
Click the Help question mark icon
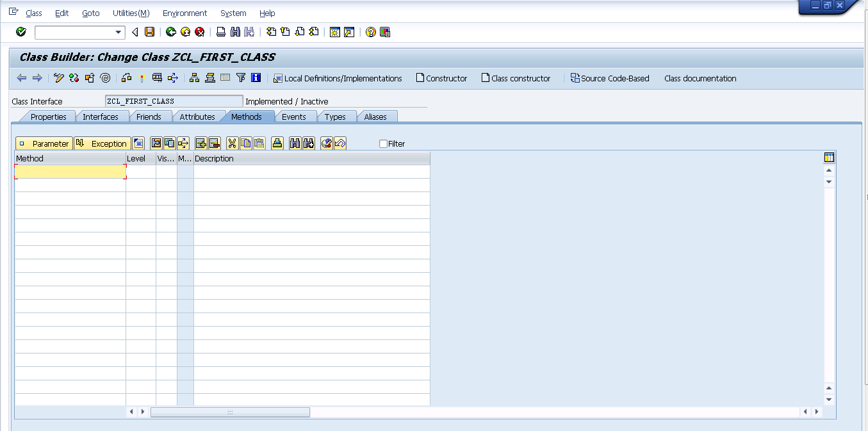(370, 32)
